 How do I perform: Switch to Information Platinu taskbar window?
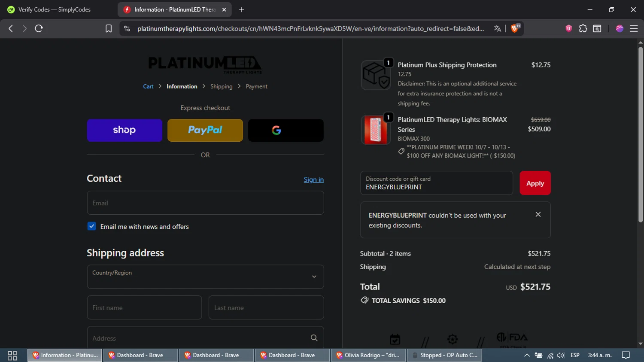pyautogui.click(x=65, y=355)
